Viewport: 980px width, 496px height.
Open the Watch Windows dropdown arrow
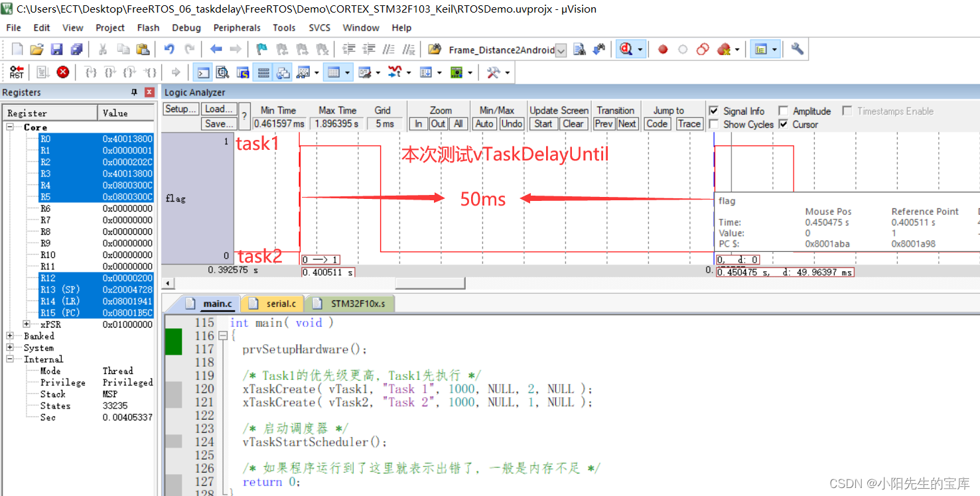(317, 72)
